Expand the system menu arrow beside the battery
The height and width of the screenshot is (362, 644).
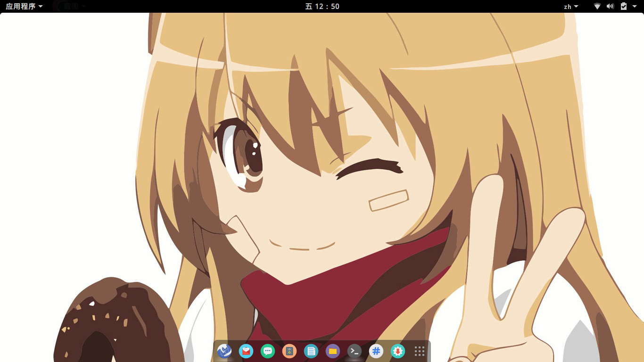(x=635, y=6)
